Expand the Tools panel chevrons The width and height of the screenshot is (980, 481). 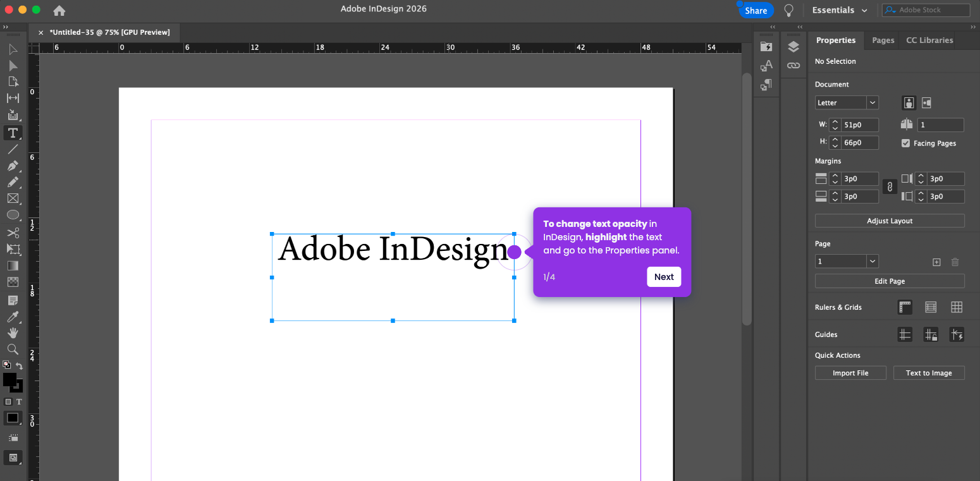5,27
